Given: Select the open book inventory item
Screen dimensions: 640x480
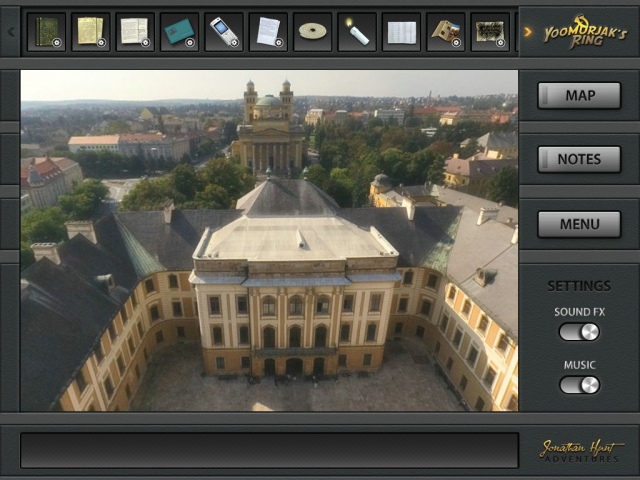Looking at the screenshot, I should 134,31.
